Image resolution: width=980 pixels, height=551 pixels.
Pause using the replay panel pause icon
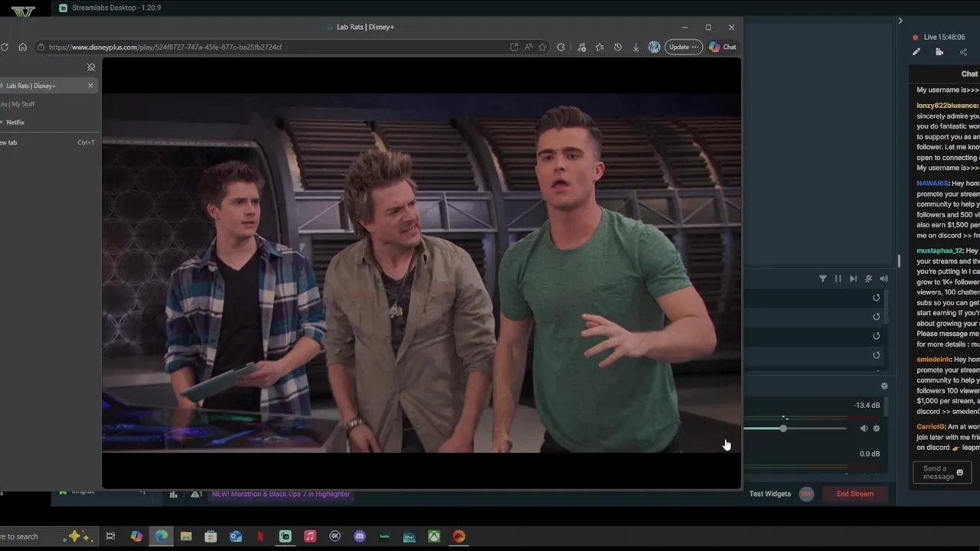[x=838, y=279]
